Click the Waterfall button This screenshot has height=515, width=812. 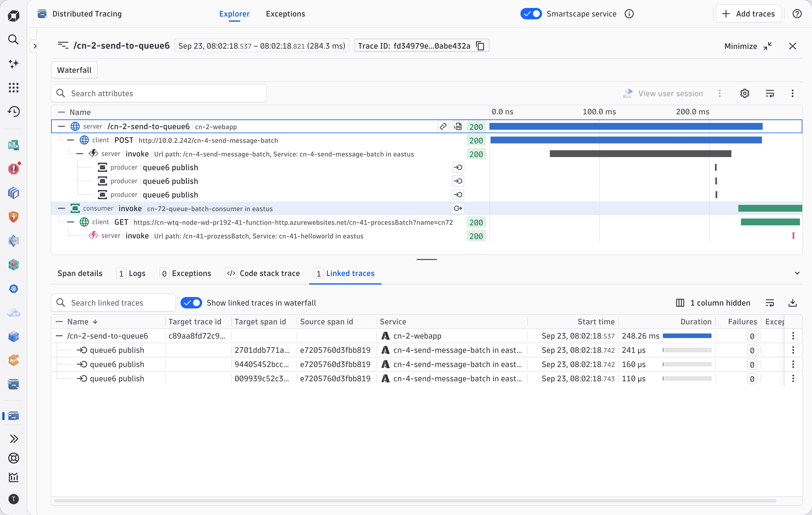coord(74,70)
